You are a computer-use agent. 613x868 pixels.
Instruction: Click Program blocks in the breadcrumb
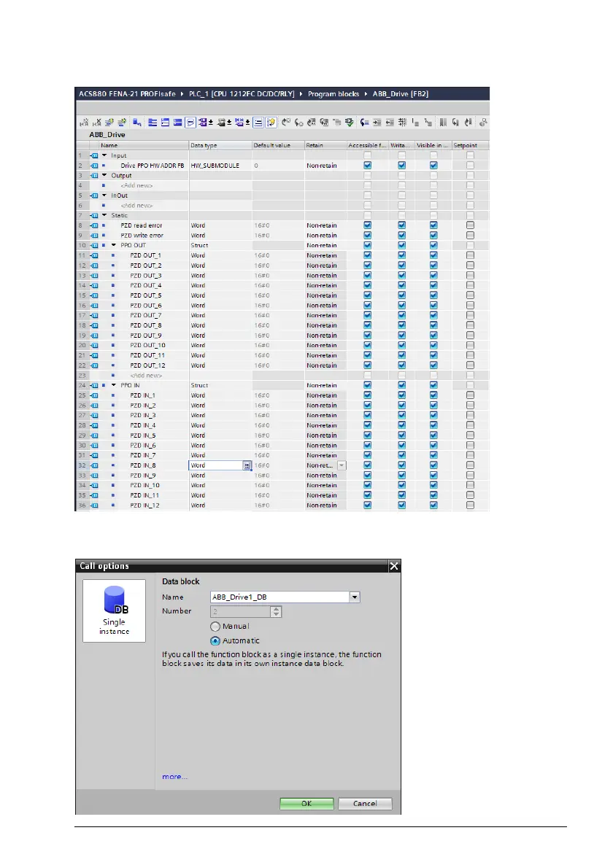click(x=334, y=95)
